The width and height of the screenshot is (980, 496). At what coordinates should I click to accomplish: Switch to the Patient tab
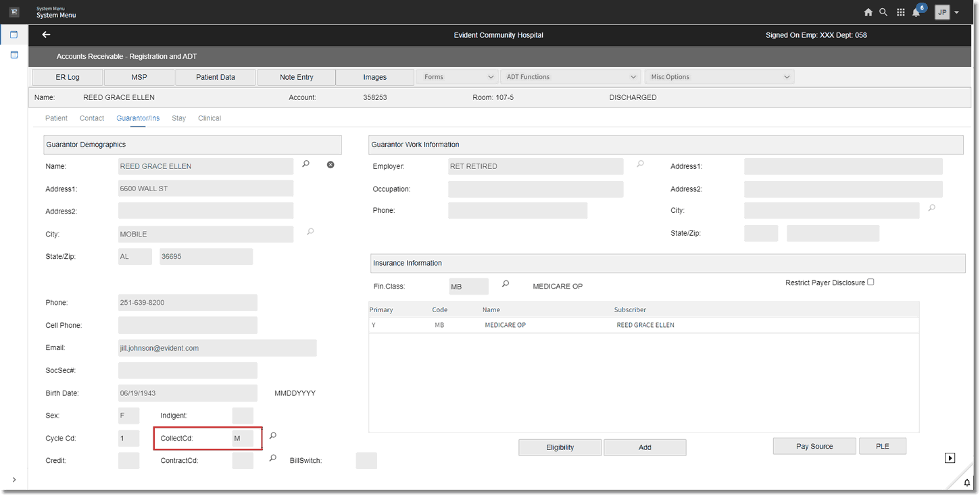[56, 118]
